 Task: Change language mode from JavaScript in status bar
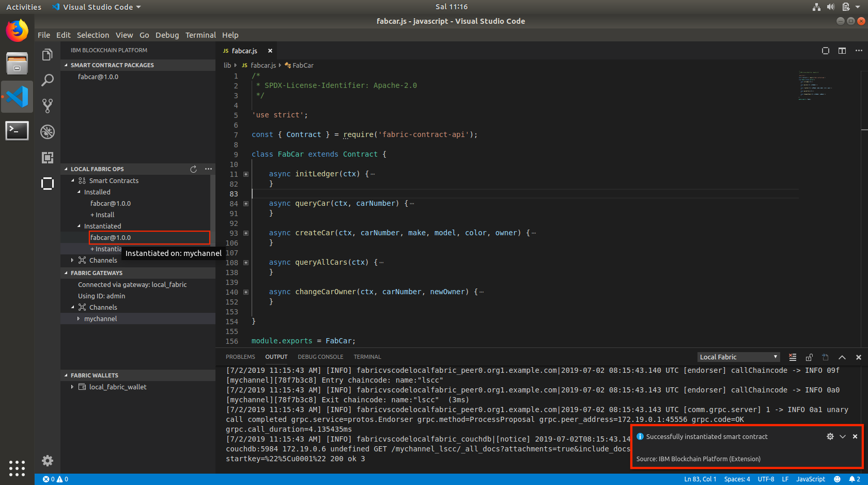point(811,479)
